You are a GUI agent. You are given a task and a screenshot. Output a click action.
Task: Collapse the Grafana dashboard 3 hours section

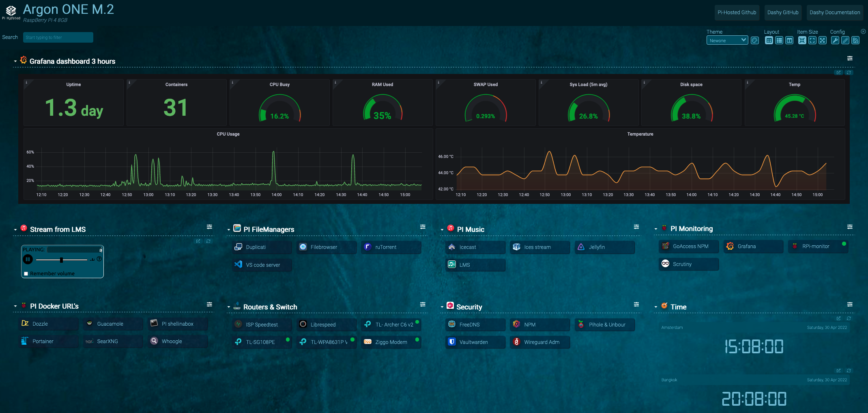click(15, 61)
